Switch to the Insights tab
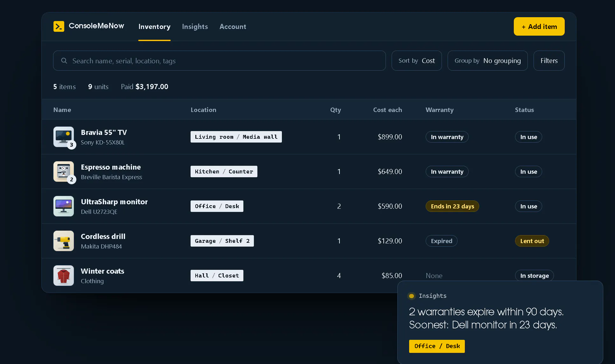Screen dimensions: 615x364 point(195,27)
